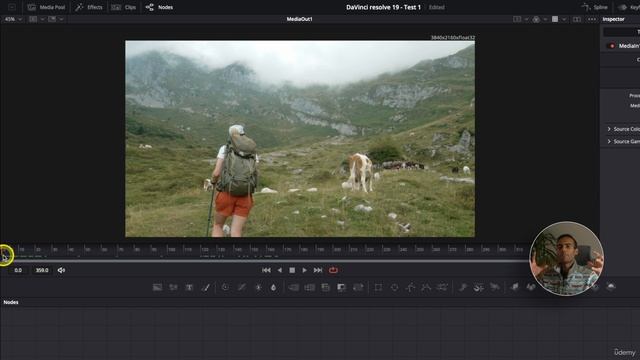Add an Image Plane 3D node
Image resolution: width=640 pixels, height=360 pixels.
point(515,287)
